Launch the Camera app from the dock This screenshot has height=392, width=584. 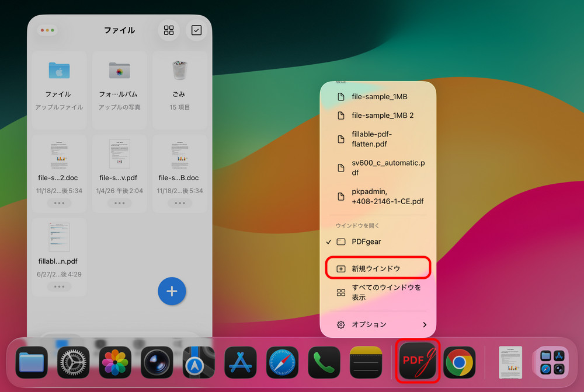tap(157, 361)
